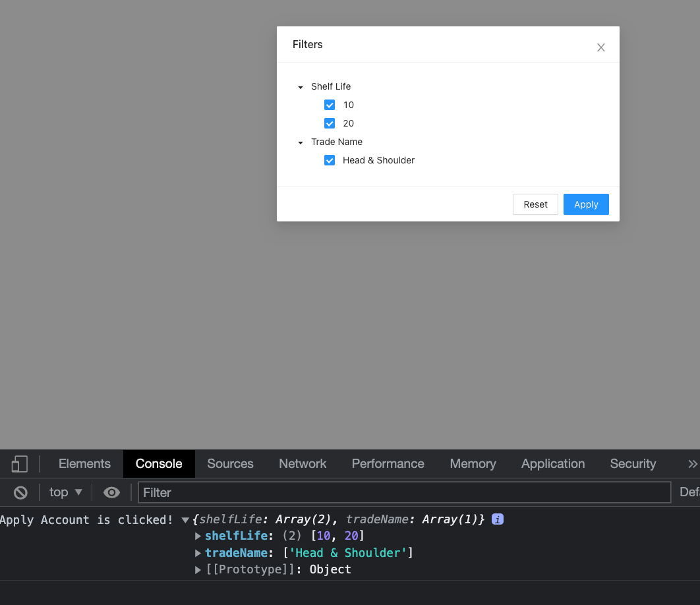Click the Head & Shoulder label text
This screenshot has width=700, height=605.
378,160
